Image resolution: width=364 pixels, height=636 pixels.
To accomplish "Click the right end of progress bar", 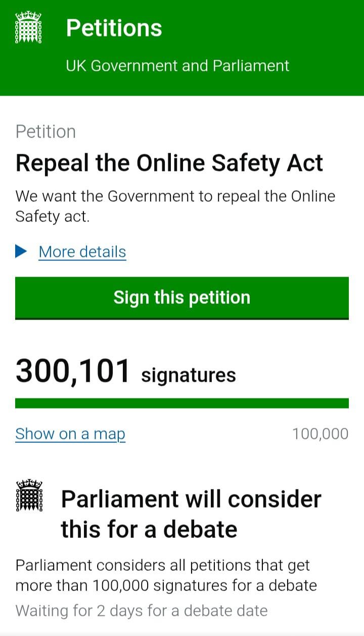I will (344, 403).
